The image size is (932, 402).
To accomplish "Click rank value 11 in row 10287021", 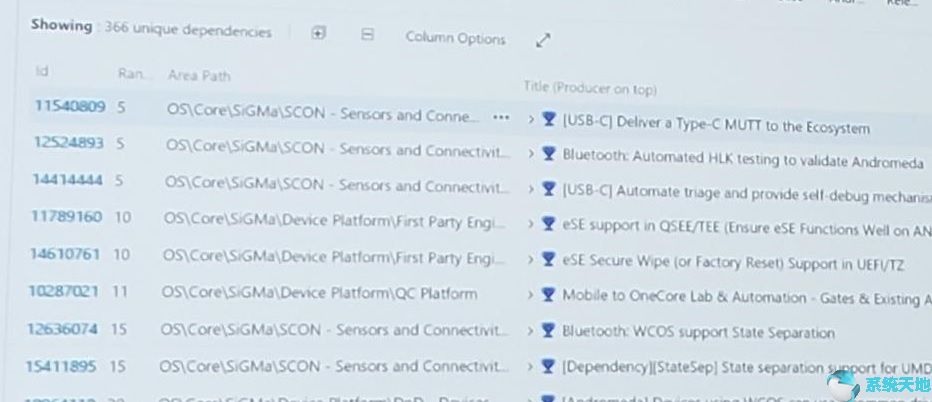I will pyautogui.click(x=119, y=292).
